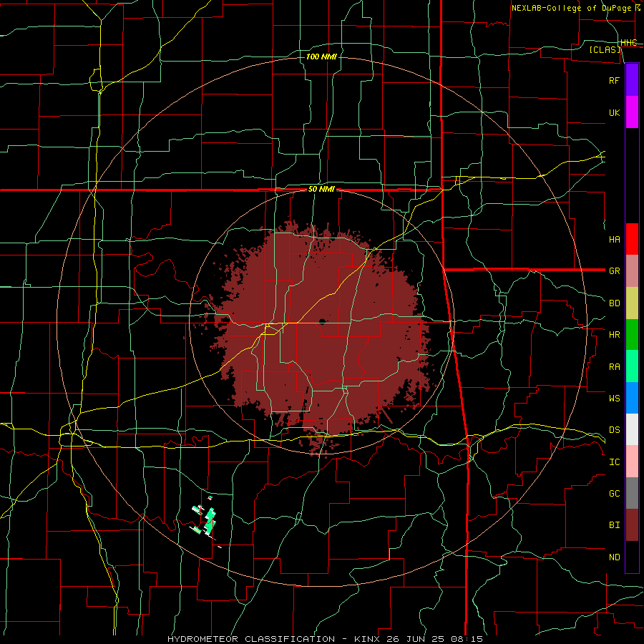Viewport: 644px width, 644px height.
Task: Click the 'RA' legend label
Action: [614, 366]
